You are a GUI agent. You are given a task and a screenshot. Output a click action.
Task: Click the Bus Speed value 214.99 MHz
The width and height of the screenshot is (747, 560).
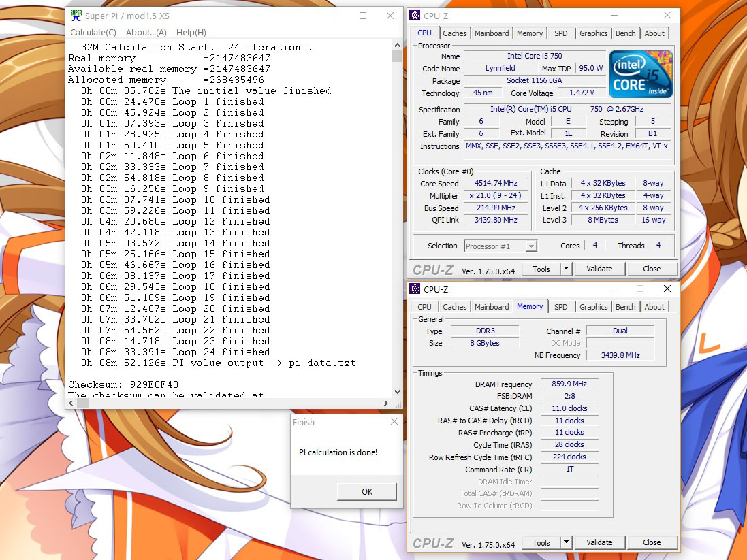point(496,208)
